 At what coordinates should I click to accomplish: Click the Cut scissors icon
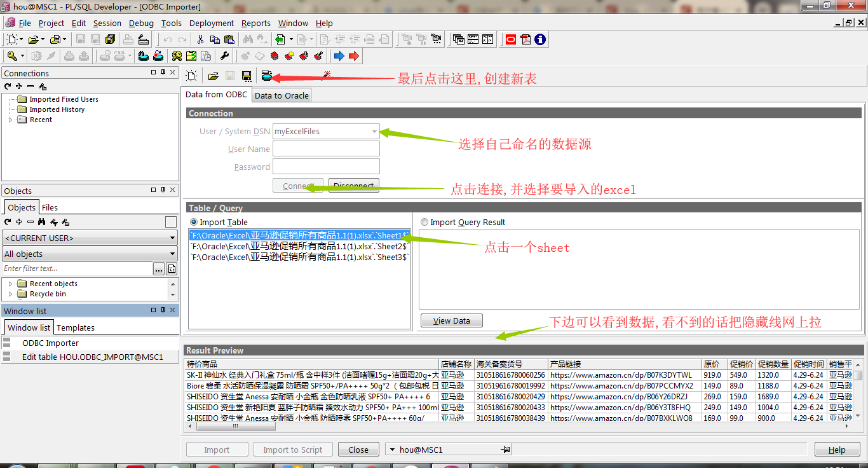pos(200,39)
